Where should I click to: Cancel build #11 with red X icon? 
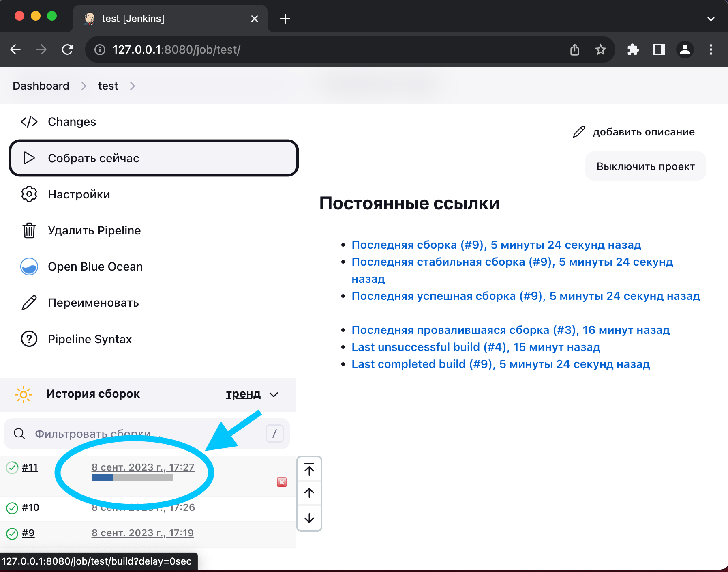[x=282, y=482]
